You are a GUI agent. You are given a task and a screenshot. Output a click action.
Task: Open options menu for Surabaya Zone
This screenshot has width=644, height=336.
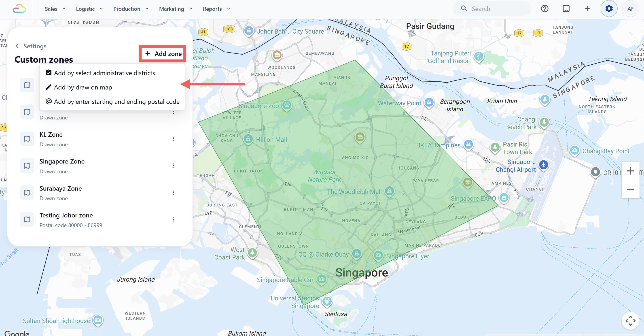[x=174, y=193]
